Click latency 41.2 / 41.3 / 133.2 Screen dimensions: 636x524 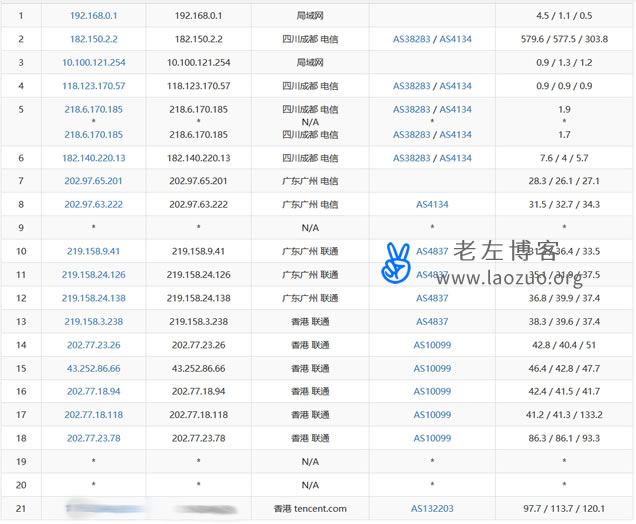564,415
